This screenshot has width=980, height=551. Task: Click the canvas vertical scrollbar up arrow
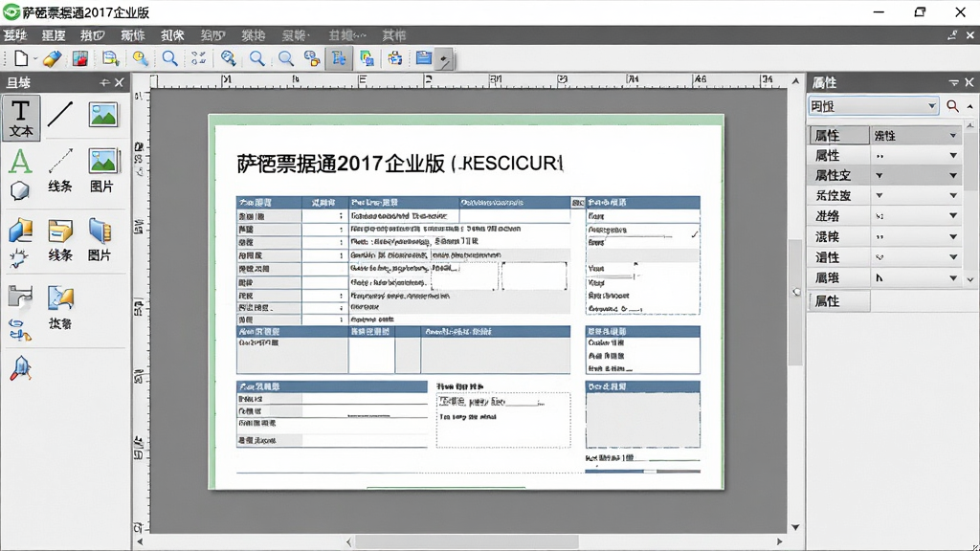tap(795, 81)
